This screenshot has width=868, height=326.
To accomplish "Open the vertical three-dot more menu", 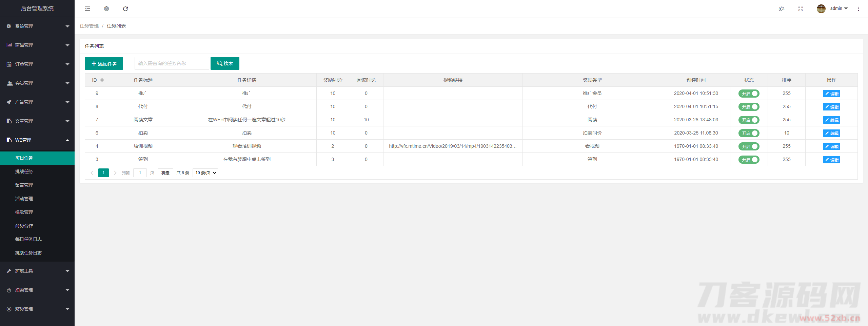I will click(x=859, y=9).
